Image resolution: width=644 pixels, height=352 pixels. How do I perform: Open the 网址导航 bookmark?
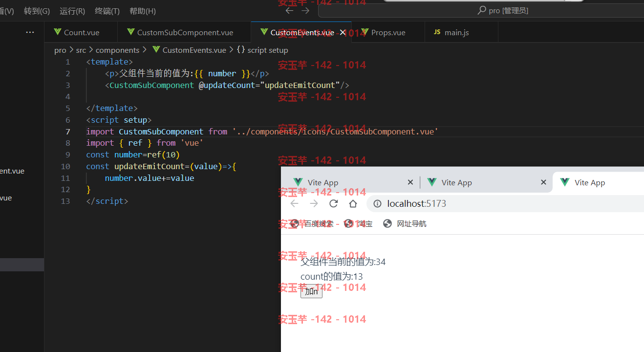coord(405,223)
